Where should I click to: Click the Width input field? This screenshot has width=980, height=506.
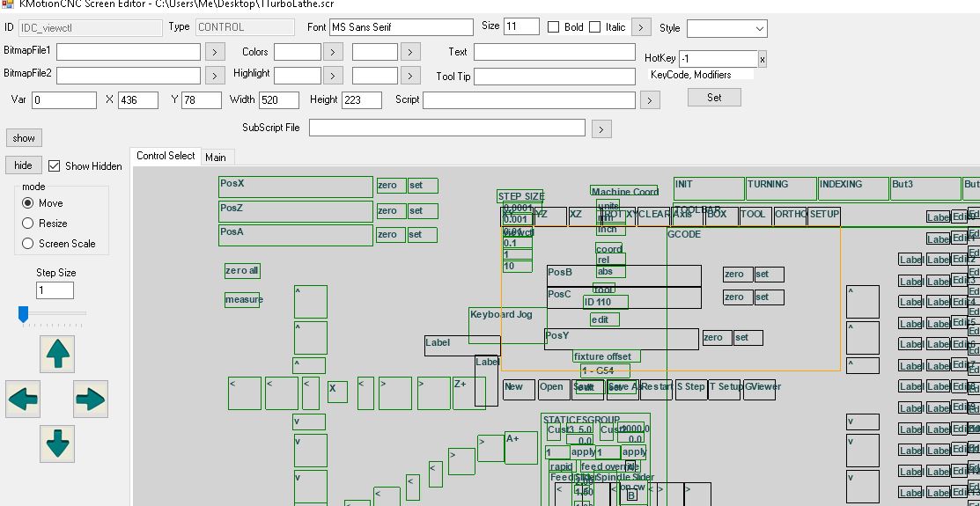[x=280, y=100]
